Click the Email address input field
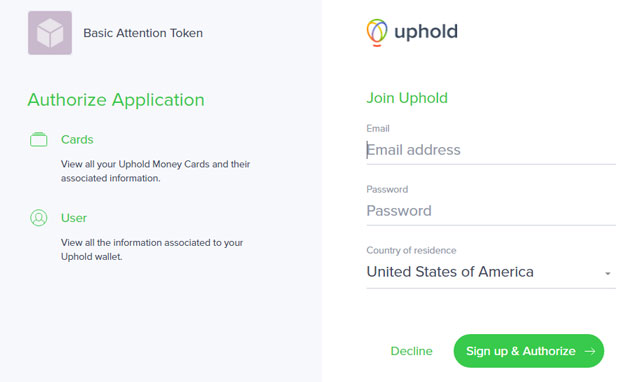Viewport: 637px width, 382px height. 491,150
